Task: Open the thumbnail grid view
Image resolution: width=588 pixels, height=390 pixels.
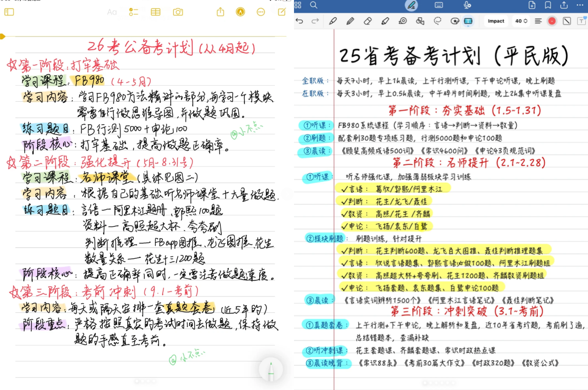Action: point(298,5)
